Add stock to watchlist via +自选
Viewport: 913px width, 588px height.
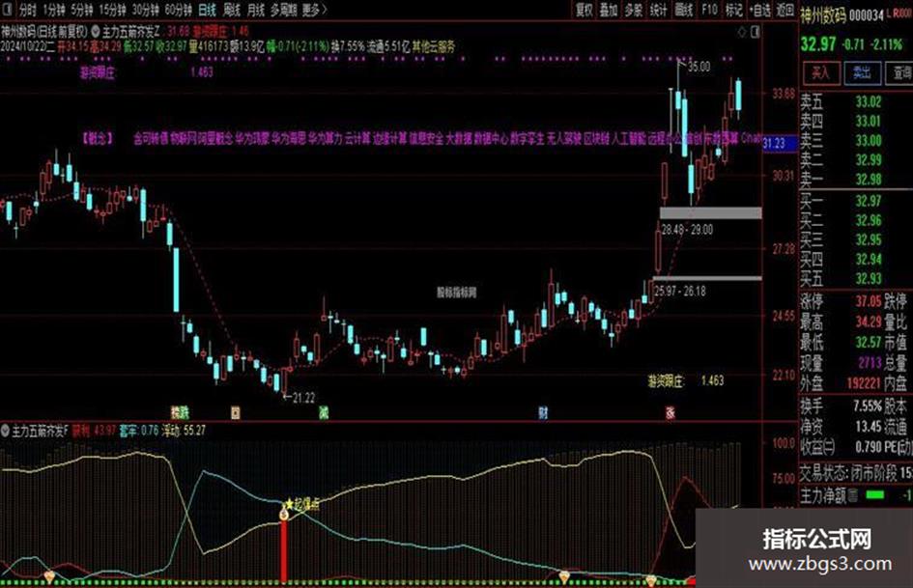(x=760, y=10)
